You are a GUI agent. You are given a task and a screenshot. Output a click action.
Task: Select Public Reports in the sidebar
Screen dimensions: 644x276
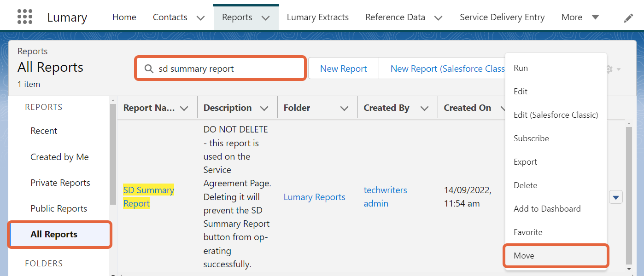[59, 209]
